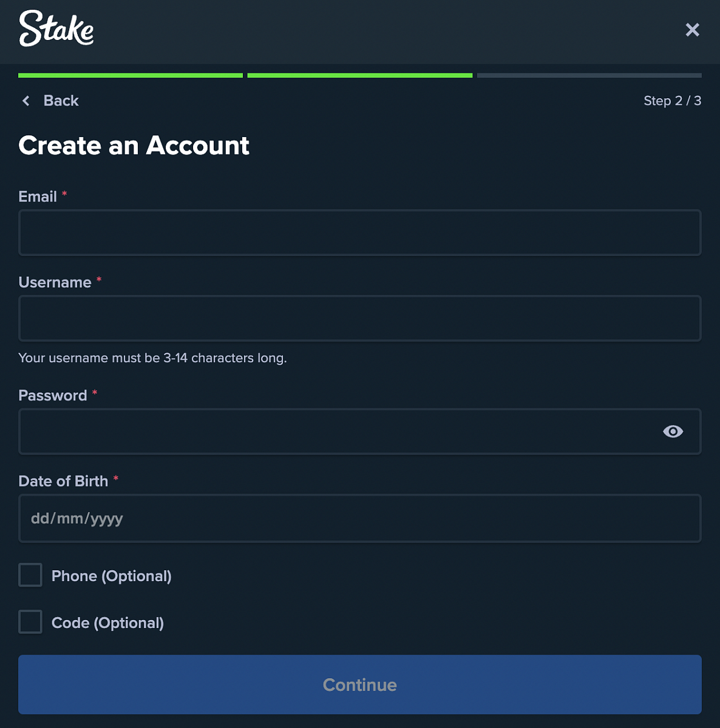Click the Stake logo
This screenshot has height=728, width=720.
pyautogui.click(x=56, y=29)
